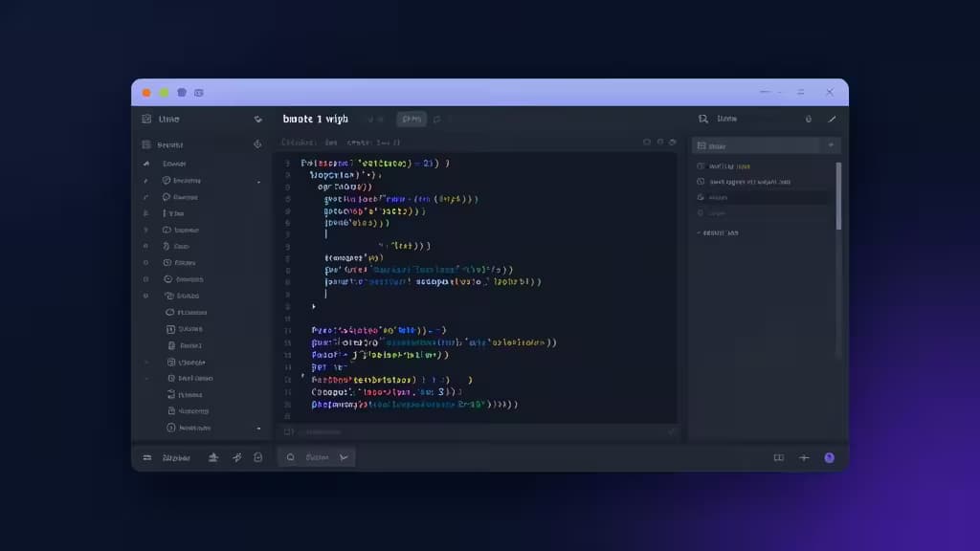Click the purple avatar circle in the bottom bar

click(830, 458)
